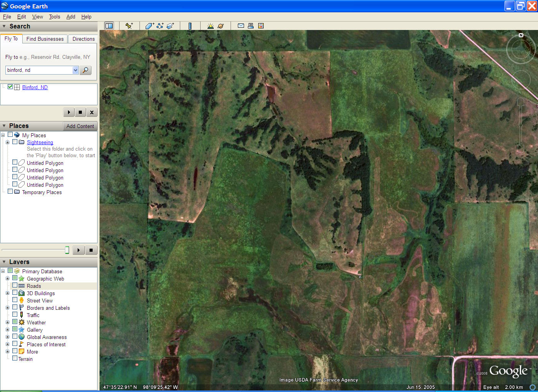Enable the Traffic layer checkbox

15,315
